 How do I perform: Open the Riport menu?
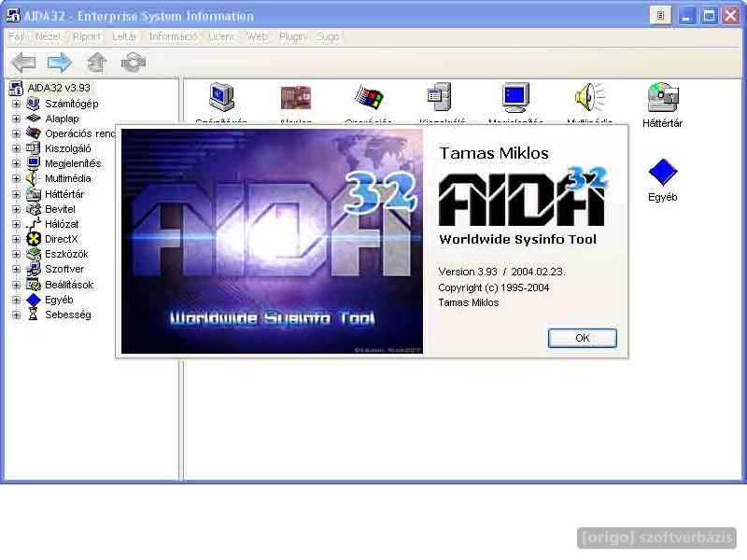86,36
